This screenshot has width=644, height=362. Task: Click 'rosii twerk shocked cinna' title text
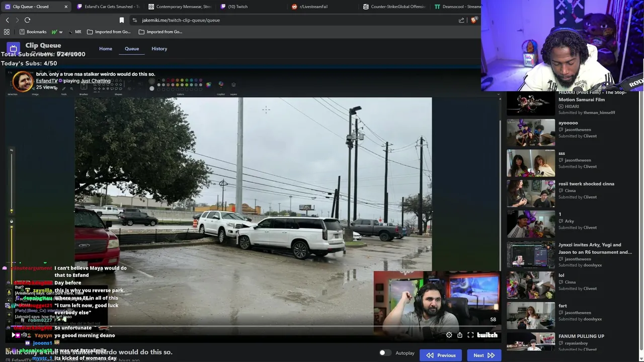point(586,184)
